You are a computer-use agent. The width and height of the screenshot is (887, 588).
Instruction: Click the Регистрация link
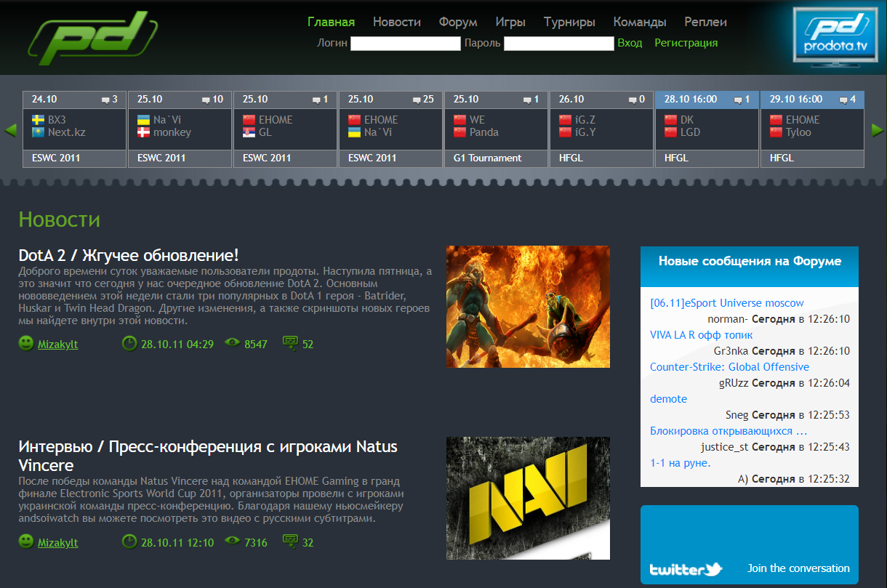686,43
